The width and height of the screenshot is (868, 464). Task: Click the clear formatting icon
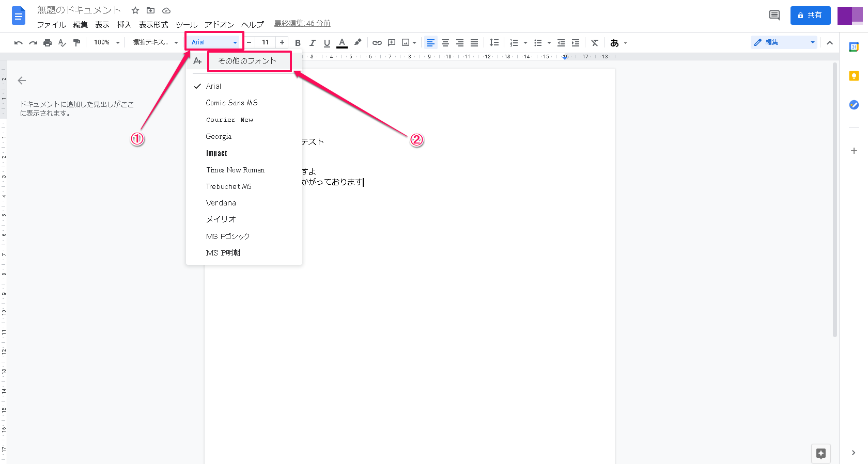595,43
